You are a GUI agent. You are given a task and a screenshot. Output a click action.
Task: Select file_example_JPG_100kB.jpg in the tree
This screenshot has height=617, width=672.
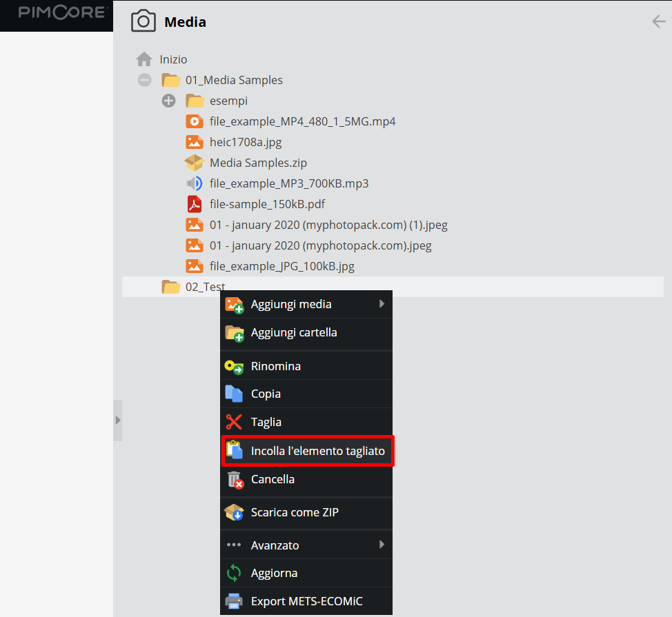point(281,266)
